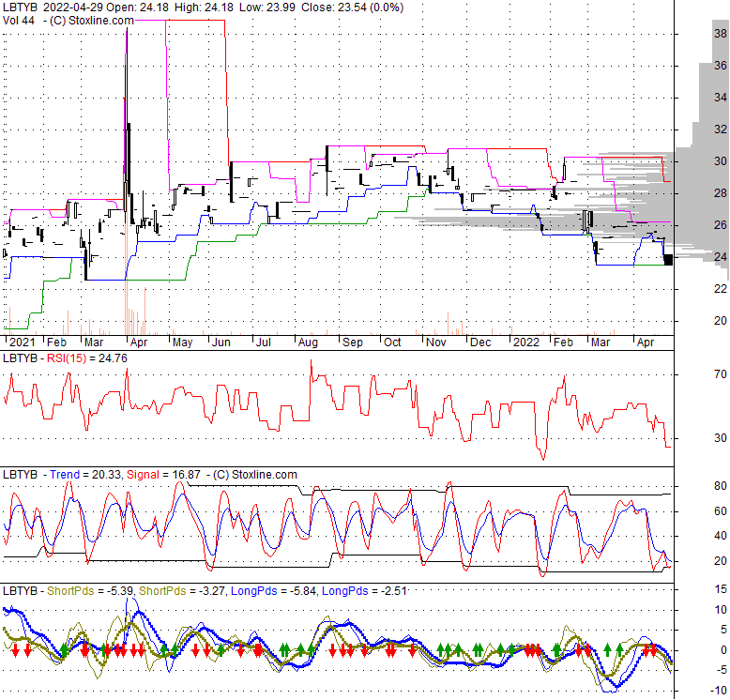Screen dimensions: 730x700
Task: Click the '(C) Stoxline.com' label near Vol 44
Action: (x=92, y=21)
